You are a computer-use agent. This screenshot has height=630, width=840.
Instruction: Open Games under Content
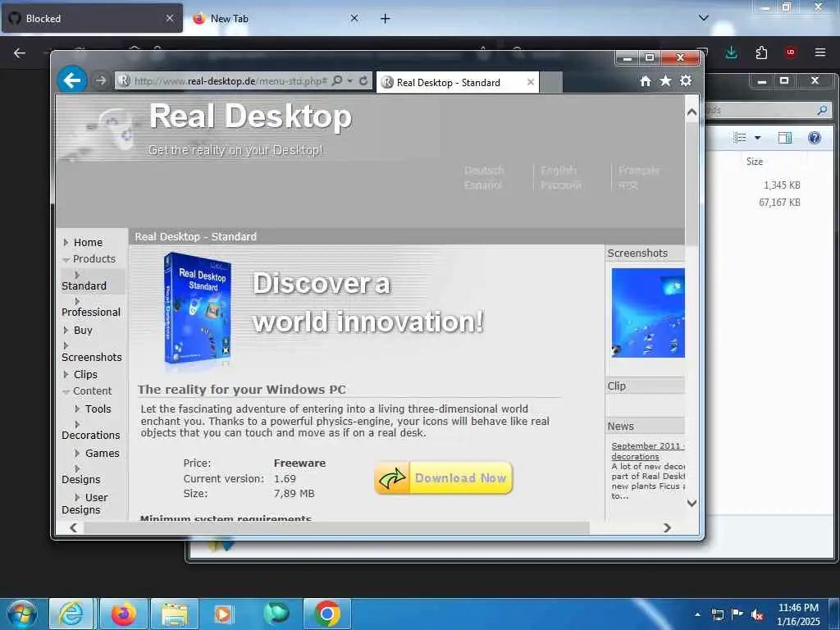pos(103,453)
